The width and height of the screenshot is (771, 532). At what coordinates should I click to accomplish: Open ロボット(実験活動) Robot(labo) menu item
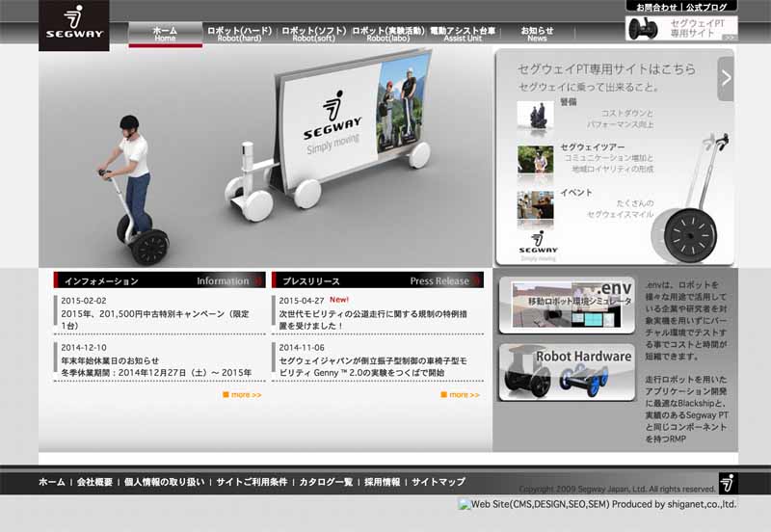point(388,34)
